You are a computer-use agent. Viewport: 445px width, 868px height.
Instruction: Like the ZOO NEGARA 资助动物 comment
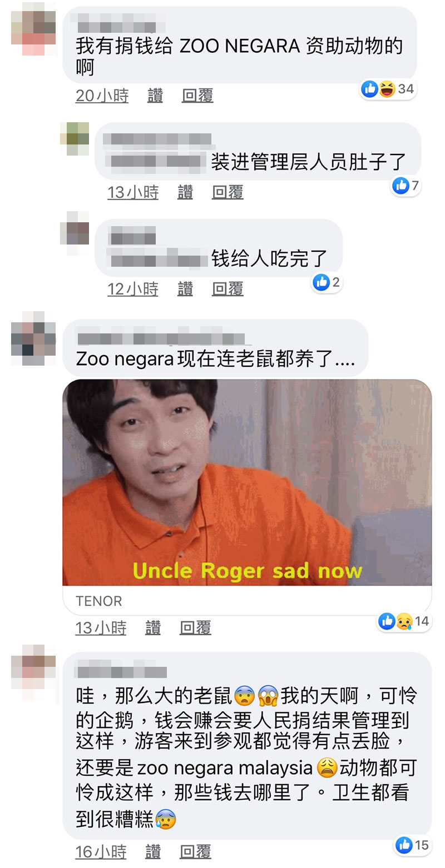[x=155, y=96]
